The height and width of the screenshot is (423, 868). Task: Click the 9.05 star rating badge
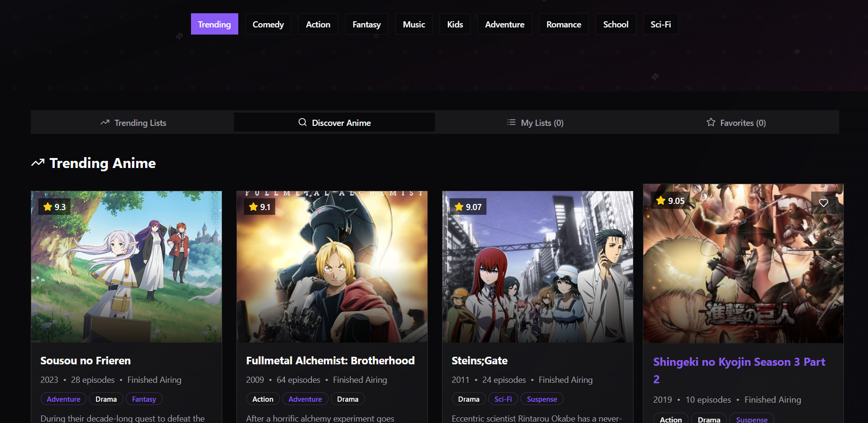click(x=670, y=201)
